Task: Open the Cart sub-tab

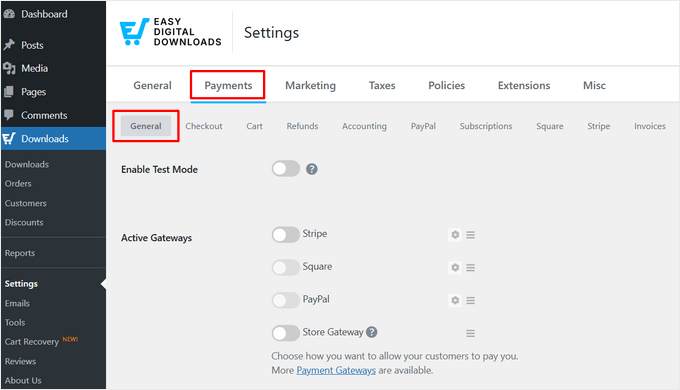Action: tap(255, 126)
